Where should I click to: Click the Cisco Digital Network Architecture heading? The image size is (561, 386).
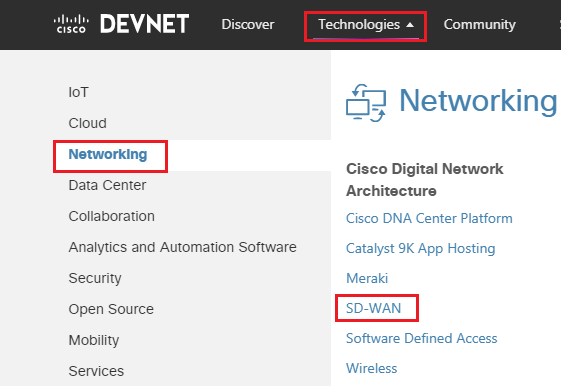point(425,180)
